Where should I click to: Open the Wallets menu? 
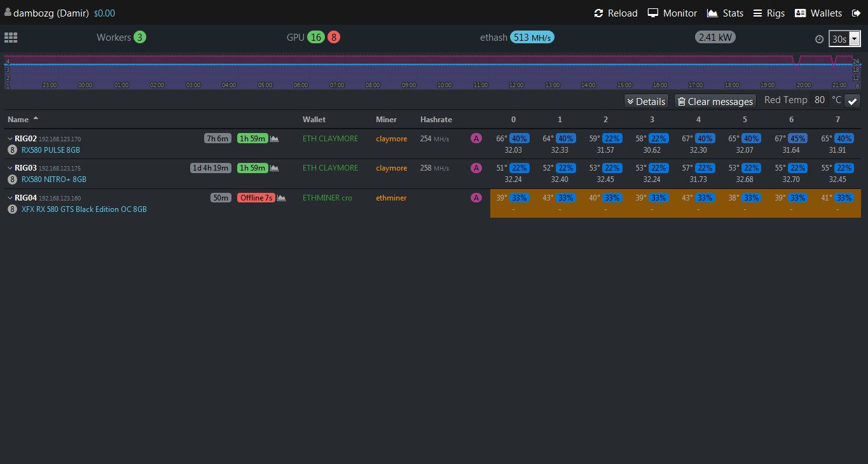point(818,13)
